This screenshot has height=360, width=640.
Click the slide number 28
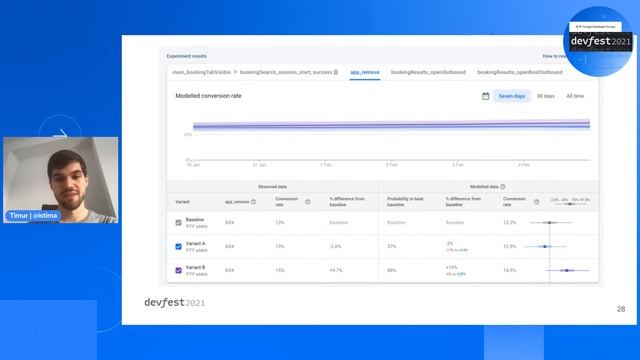[x=621, y=309]
